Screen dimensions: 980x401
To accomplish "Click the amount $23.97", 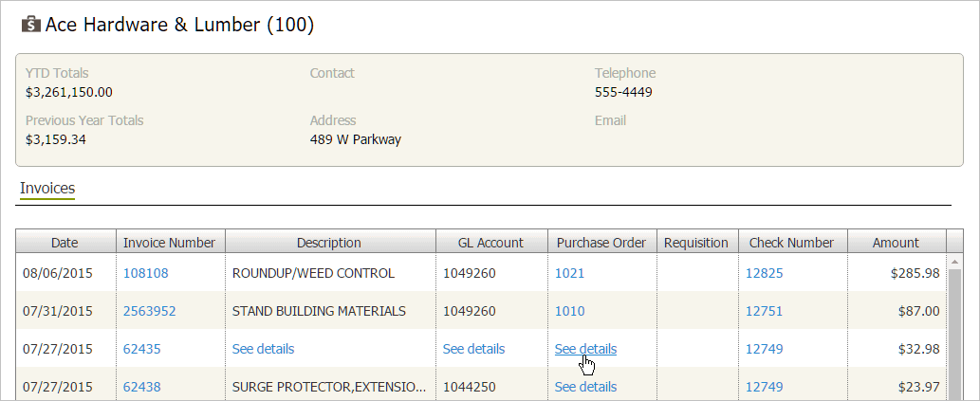I will coord(918,387).
